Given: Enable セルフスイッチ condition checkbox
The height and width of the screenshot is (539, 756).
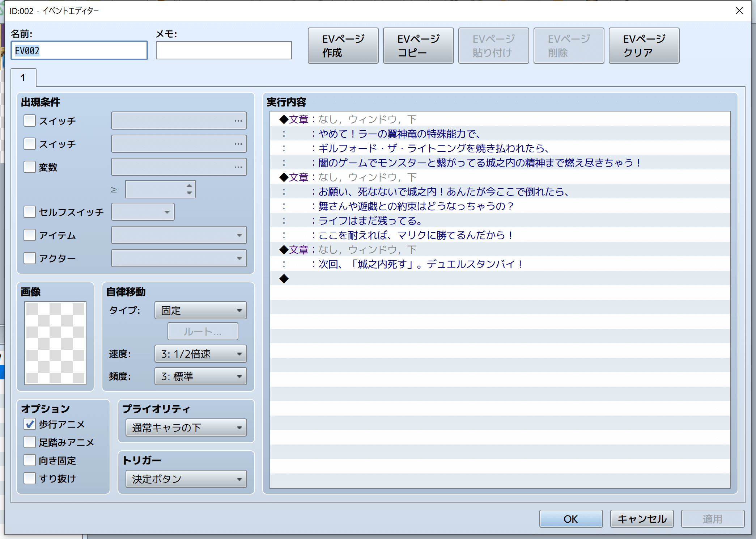Looking at the screenshot, I should pyautogui.click(x=30, y=212).
